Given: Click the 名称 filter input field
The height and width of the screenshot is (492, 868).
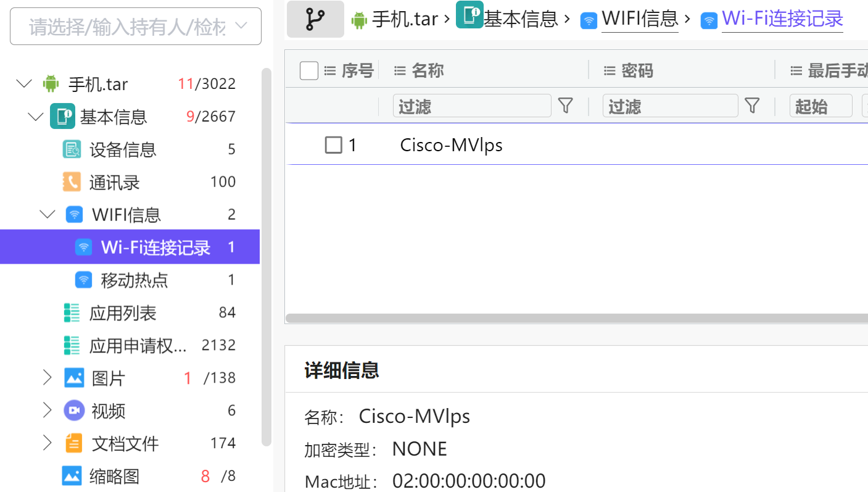Looking at the screenshot, I should point(471,106).
